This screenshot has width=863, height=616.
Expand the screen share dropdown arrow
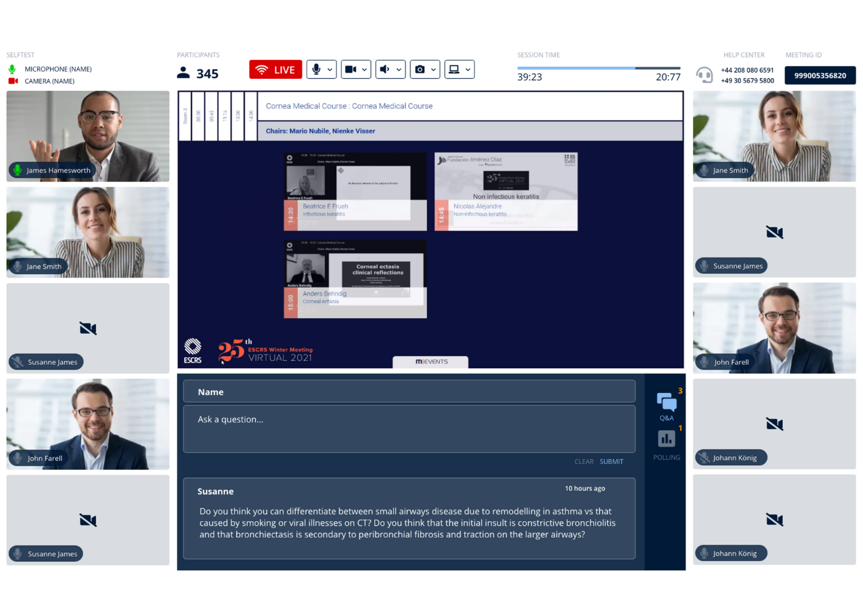click(x=468, y=70)
